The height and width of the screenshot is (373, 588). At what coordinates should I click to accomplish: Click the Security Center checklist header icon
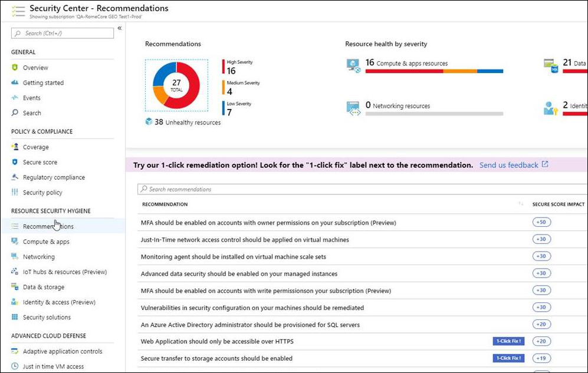pos(18,11)
